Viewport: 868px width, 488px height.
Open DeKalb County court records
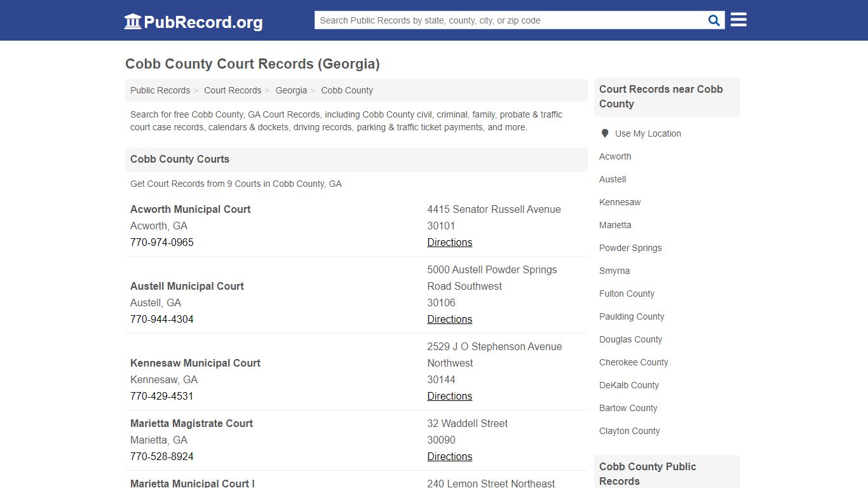pos(629,385)
